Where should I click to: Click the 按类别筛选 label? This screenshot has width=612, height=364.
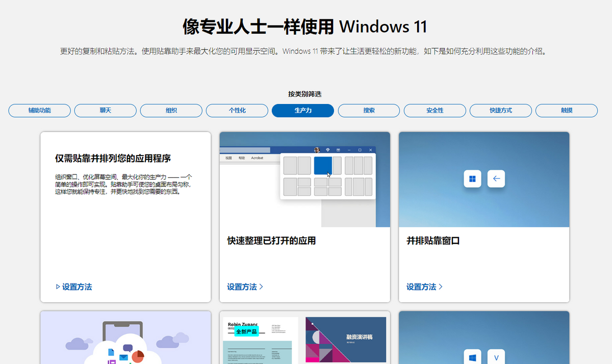click(305, 94)
